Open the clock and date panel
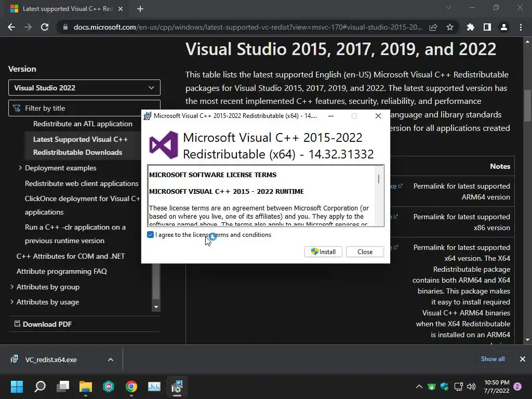 [497, 387]
